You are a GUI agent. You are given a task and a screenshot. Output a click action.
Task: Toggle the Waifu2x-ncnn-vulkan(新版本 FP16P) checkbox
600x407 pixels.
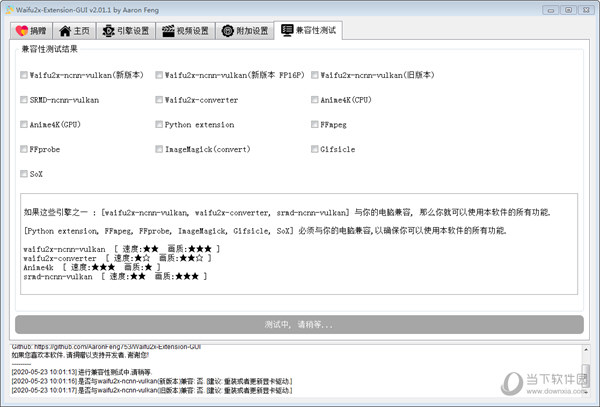click(159, 75)
